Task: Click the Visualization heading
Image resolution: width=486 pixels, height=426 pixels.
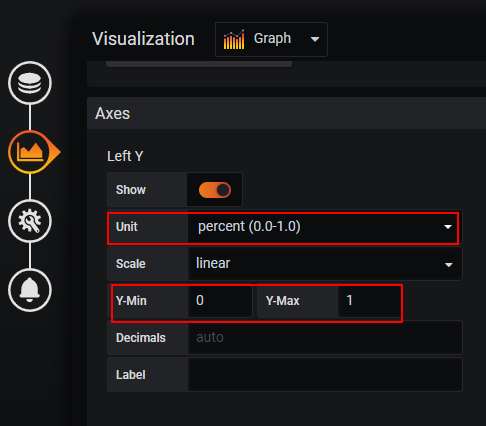Action: tap(143, 39)
